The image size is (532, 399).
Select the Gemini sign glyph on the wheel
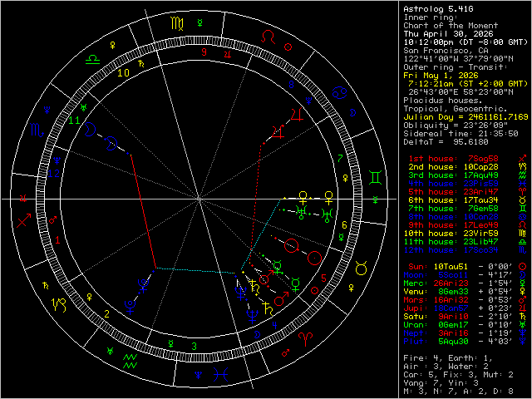376,177
